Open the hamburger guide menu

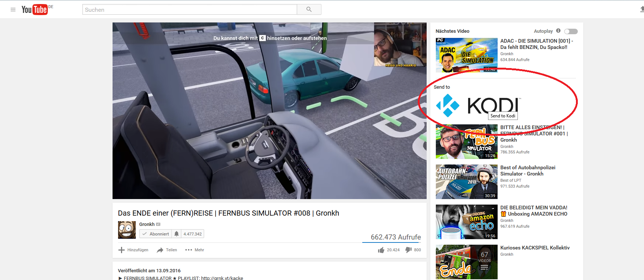tap(13, 10)
